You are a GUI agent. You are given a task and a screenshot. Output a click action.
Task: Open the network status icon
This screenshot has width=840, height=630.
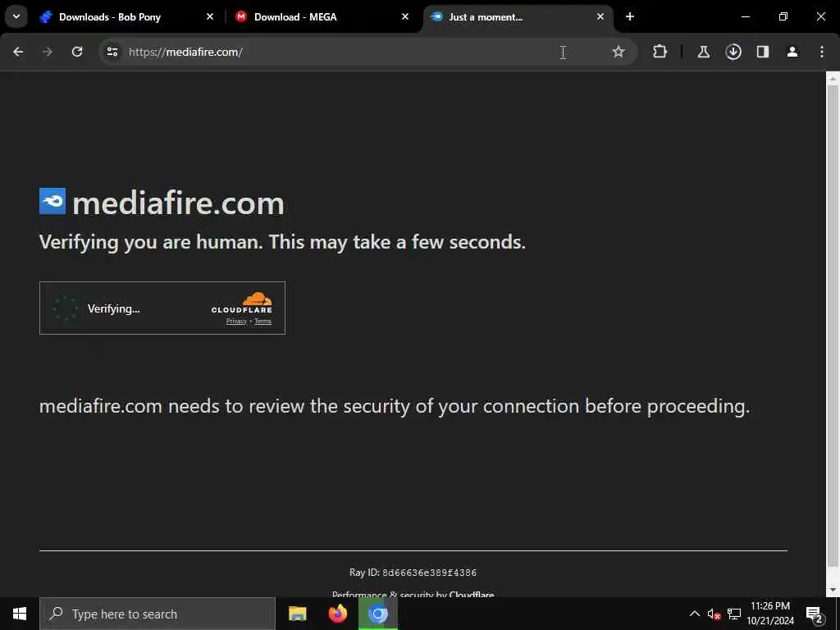pos(734,614)
